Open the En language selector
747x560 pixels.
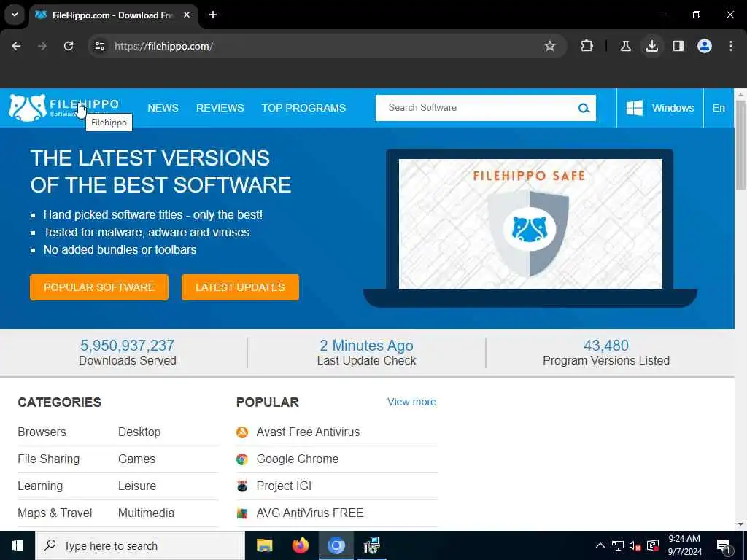coord(719,108)
